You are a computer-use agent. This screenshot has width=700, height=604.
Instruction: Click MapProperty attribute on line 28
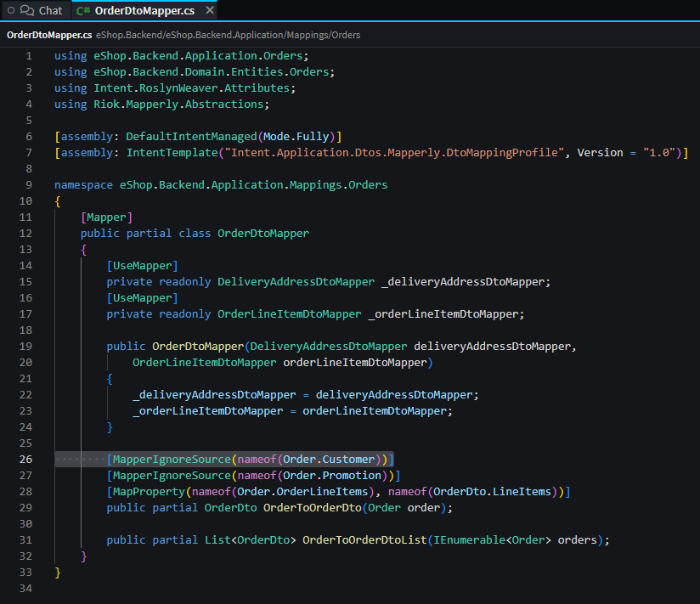click(x=149, y=492)
